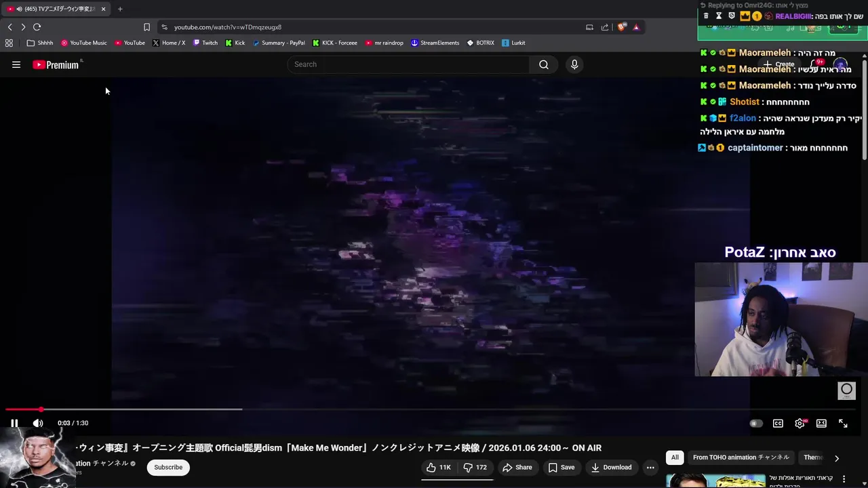The image size is (868, 488).
Task: Select From TOHO animation チャンネル chip
Action: point(741,457)
